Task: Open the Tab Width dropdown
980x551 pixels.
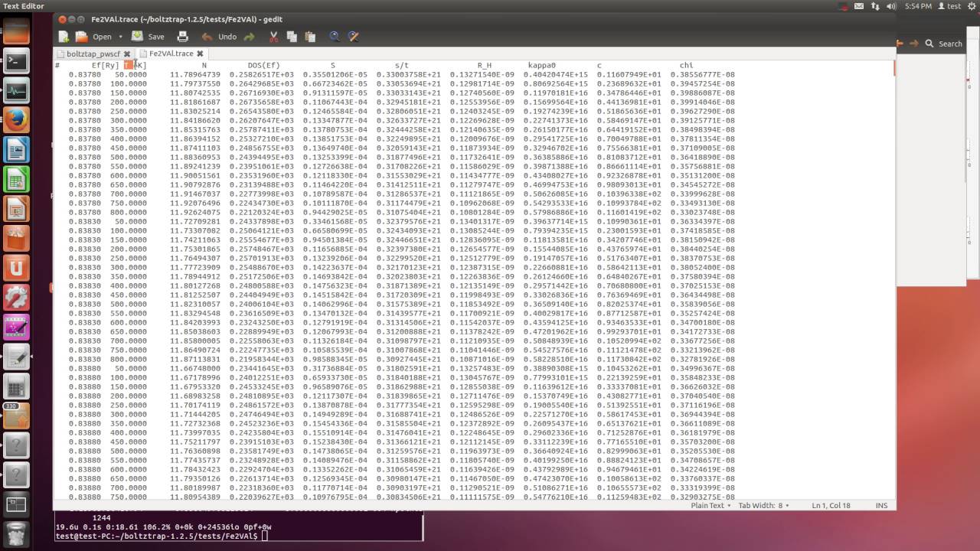Action: (763, 505)
